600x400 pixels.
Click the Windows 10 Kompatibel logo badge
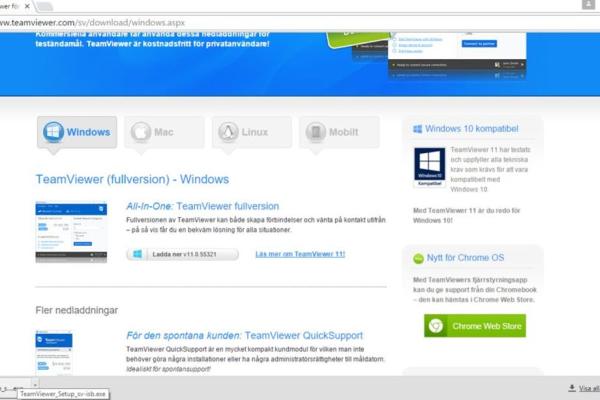(x=429, y=167)
